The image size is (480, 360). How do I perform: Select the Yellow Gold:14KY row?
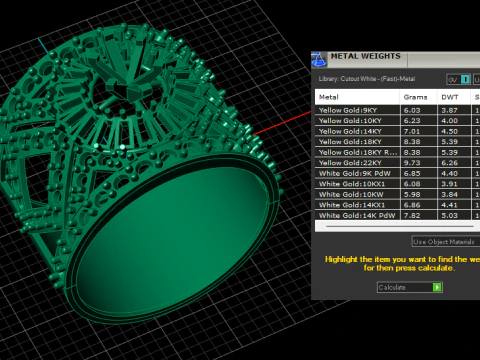click(x=397, y=131)
